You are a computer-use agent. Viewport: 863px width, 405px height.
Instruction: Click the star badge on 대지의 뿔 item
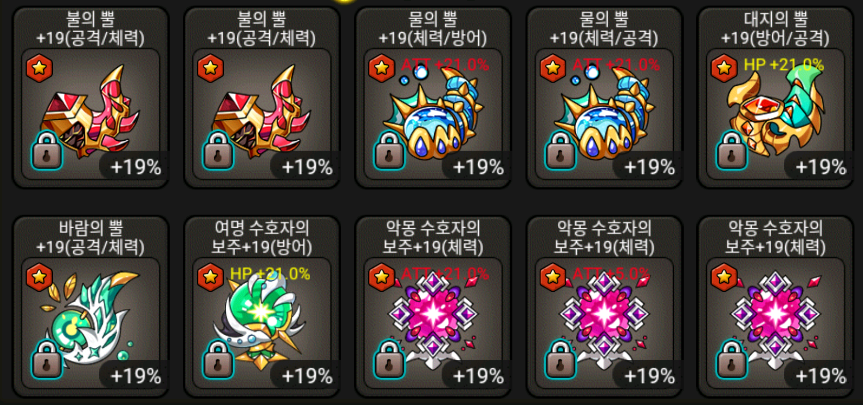pyautogui.click(x=724, y=68)
